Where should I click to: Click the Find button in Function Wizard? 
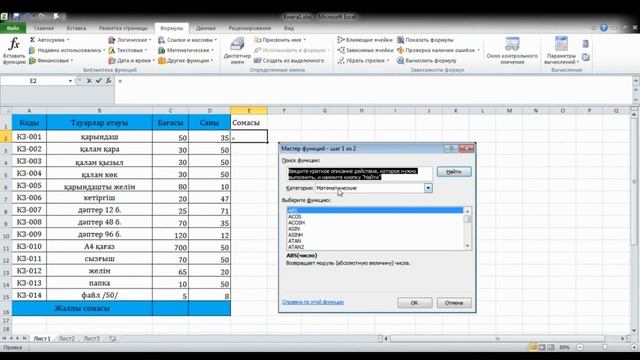click(x=454, y=172)
